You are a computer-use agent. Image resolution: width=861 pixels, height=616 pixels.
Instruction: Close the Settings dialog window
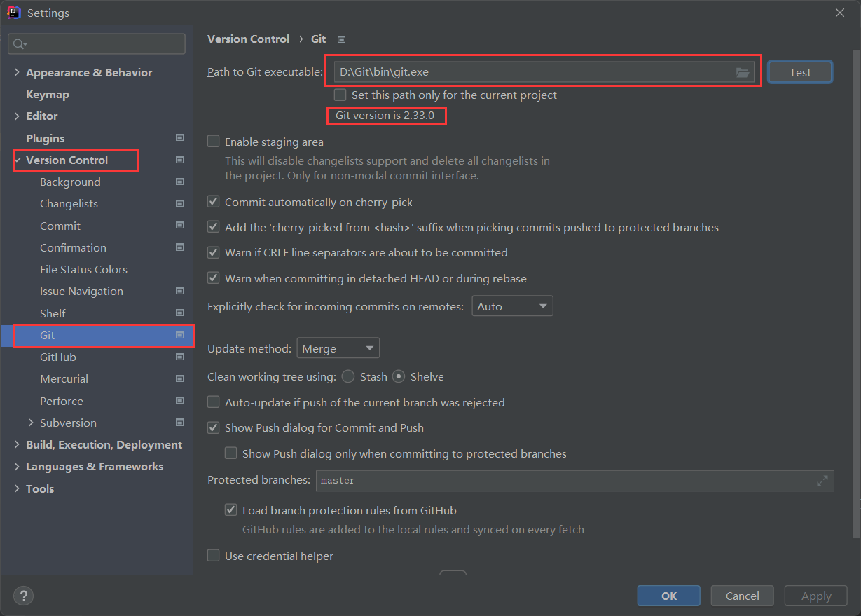(x=839, y=13)
